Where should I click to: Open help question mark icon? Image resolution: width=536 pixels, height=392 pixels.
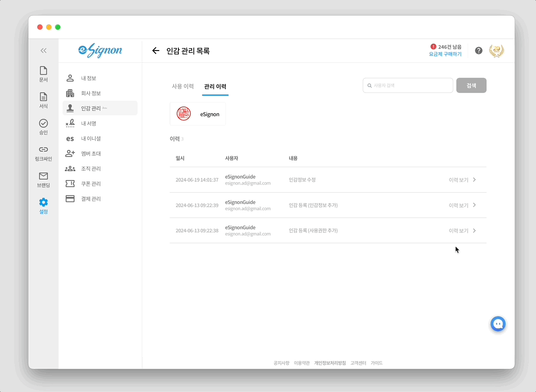point(479,51)
